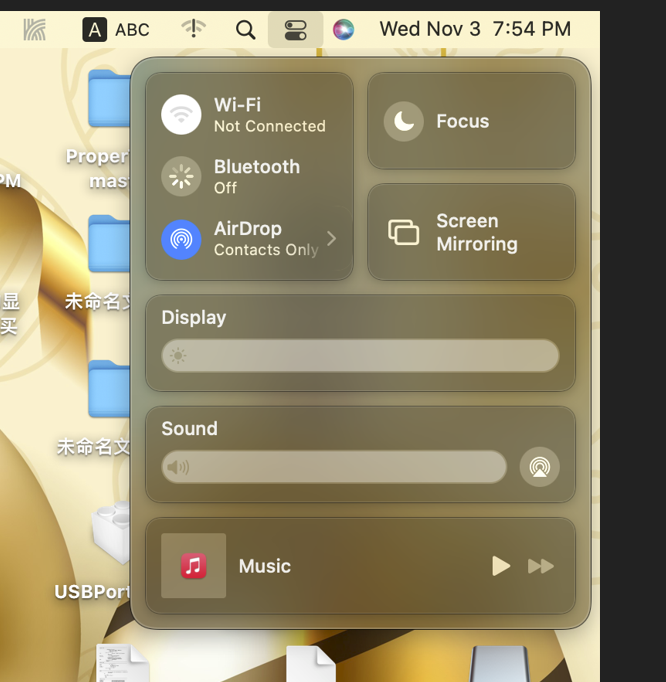This screenshot has height=682, width=666.
Task: Click the Music app album artwork
Action: [x=194, y=566]
